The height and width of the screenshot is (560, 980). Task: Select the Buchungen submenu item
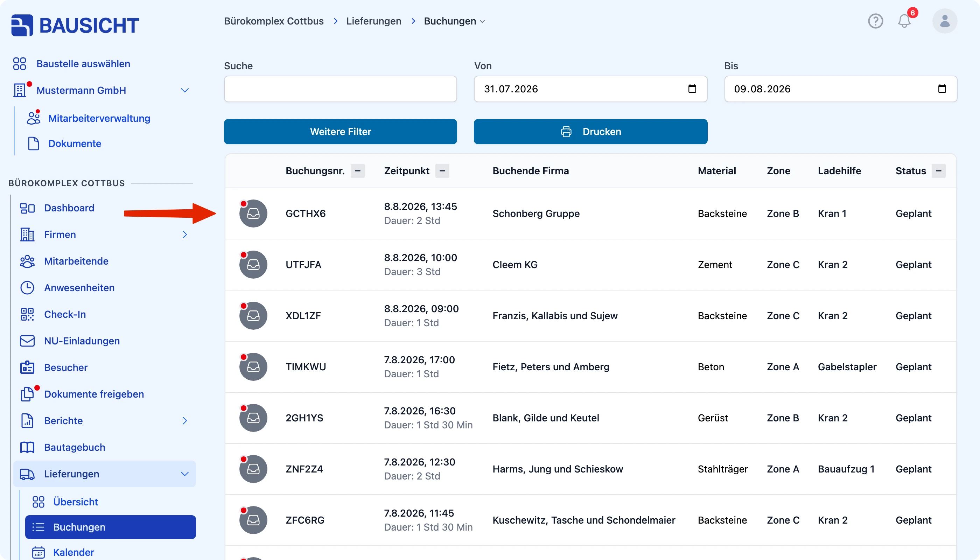click(110, 527)
